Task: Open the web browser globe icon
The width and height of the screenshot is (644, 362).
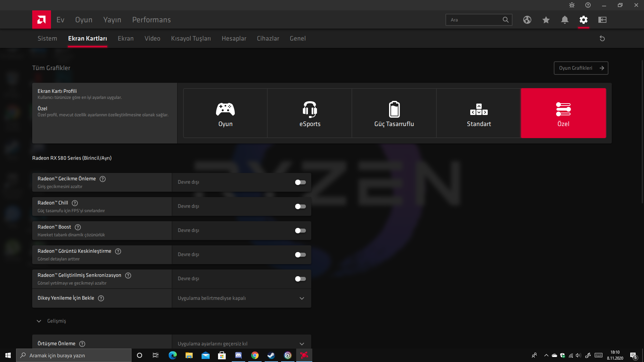Action: click(527, 20)
